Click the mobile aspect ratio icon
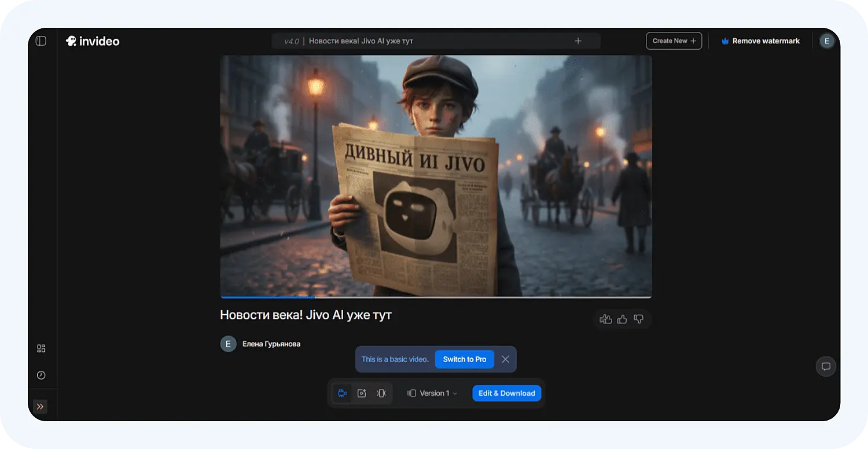This screenshot has height=449, width=868. coord(381,393)
